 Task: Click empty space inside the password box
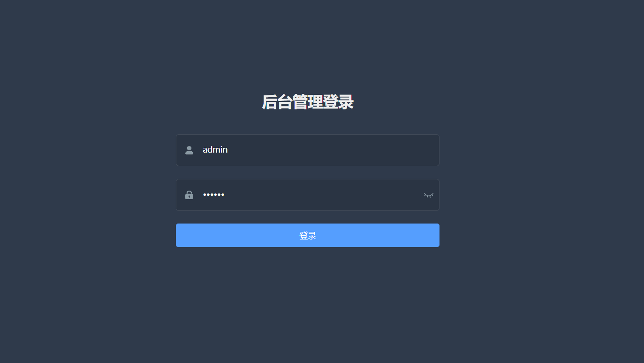324,195
